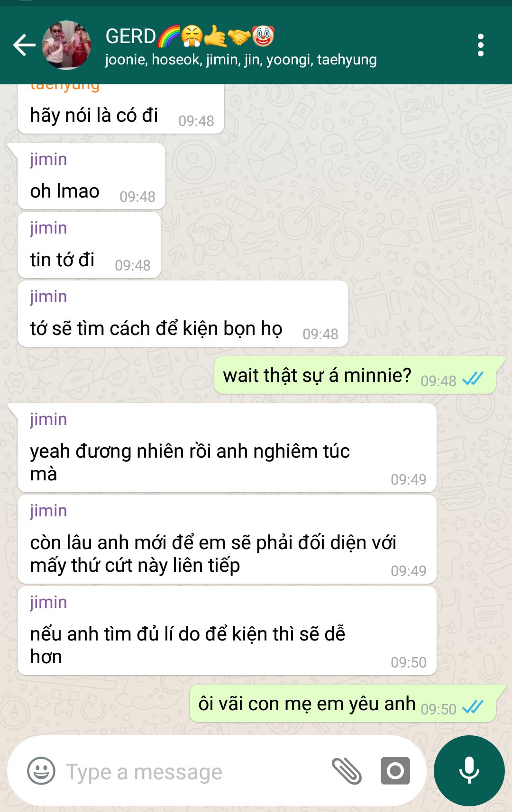Open the camera icon in message bar
This screenshot has height=812, width=512.
coord(395,771)
